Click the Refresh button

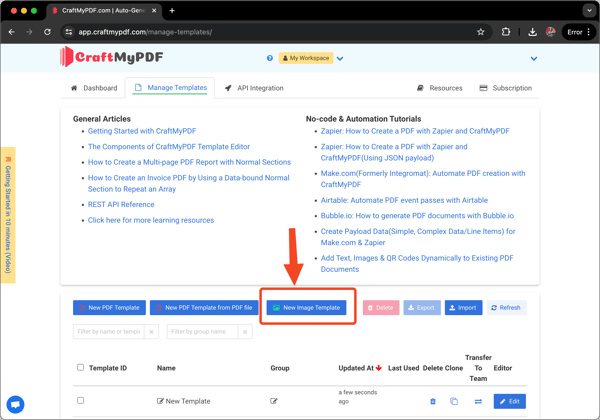click(x=507, y=308)
